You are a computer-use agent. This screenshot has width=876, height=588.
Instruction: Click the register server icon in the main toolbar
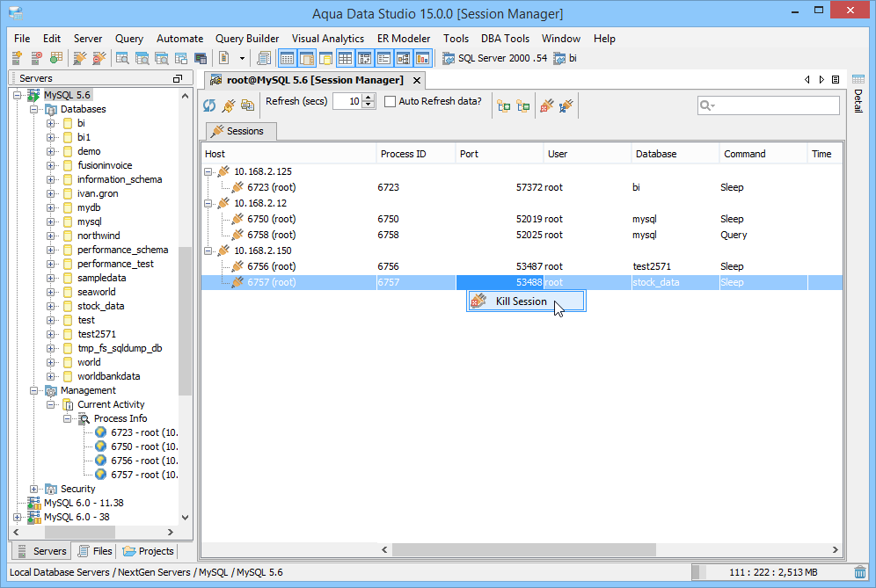point(17,57)
